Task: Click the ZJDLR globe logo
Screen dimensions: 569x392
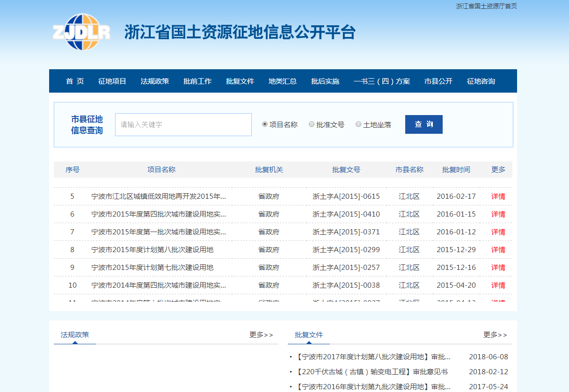Action: tap(81, 32)
